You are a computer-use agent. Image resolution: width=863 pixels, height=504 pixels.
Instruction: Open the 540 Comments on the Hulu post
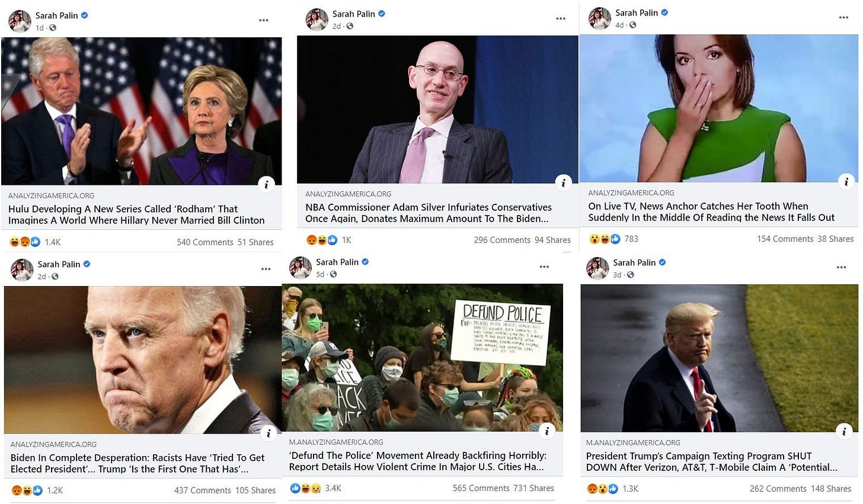205,242
